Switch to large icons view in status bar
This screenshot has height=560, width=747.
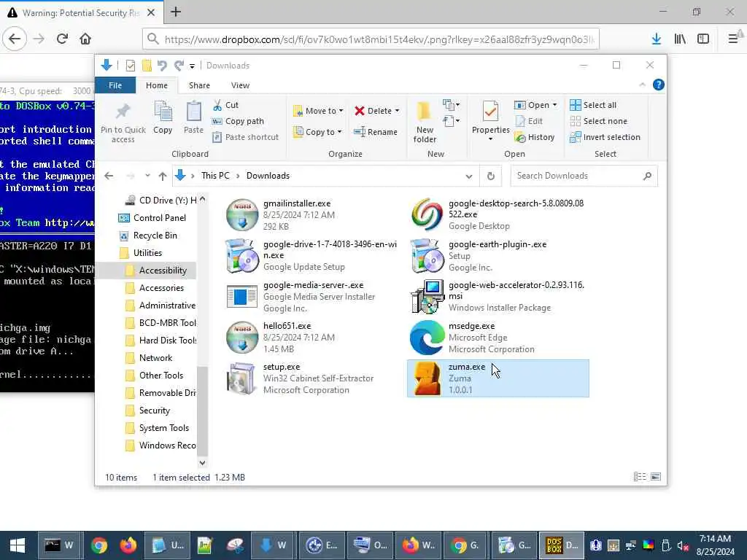(656, 477)
